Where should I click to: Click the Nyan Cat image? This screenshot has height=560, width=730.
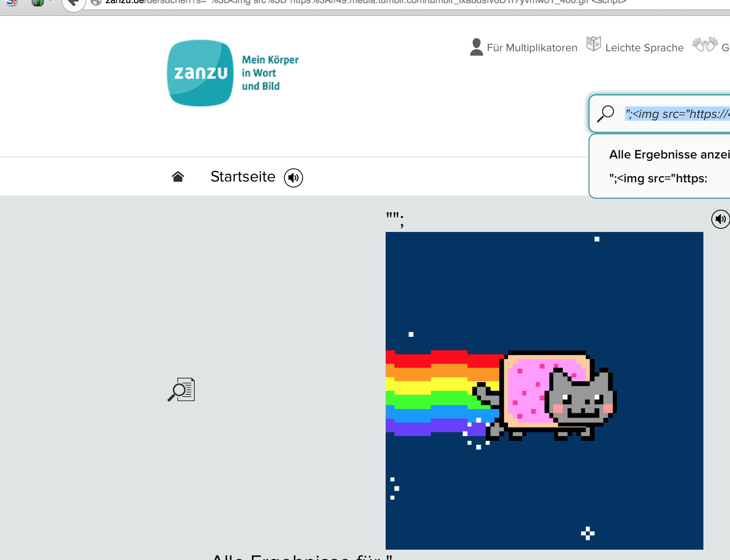click(544, 390)
